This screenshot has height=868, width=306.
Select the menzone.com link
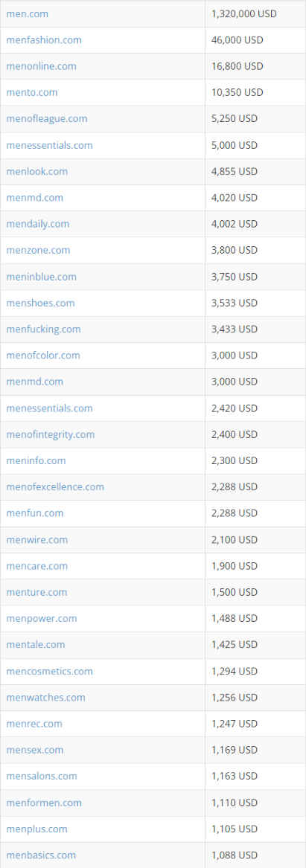coord(38,250)
